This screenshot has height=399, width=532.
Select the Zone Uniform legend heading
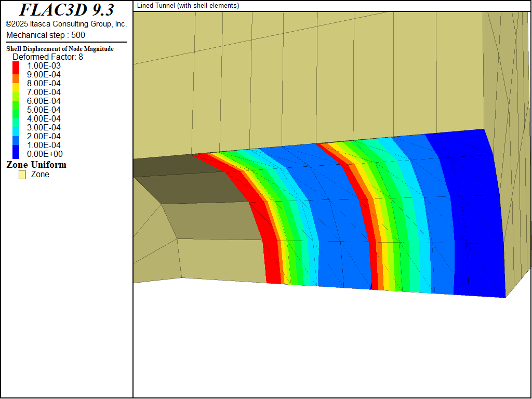pyautogui.click(x=36, y=165)
